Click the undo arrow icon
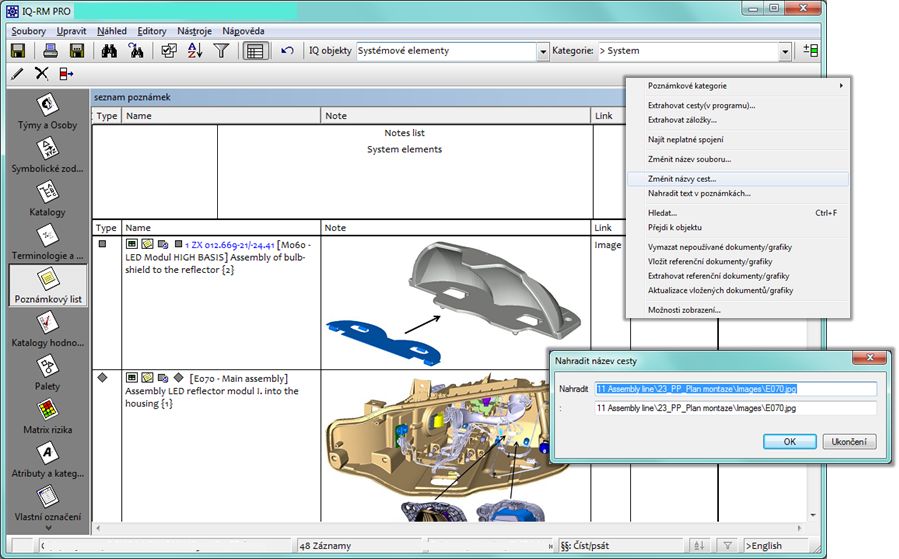 (x=287, y=51)
